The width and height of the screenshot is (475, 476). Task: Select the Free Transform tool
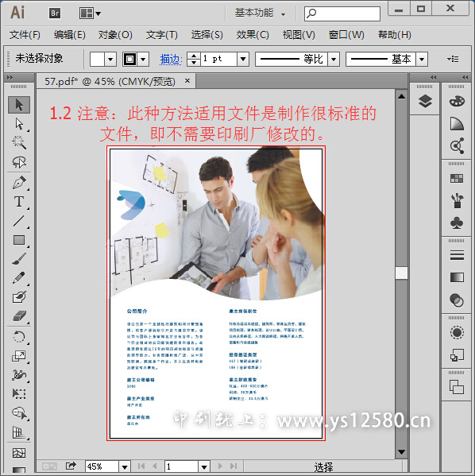pos(19,393)
